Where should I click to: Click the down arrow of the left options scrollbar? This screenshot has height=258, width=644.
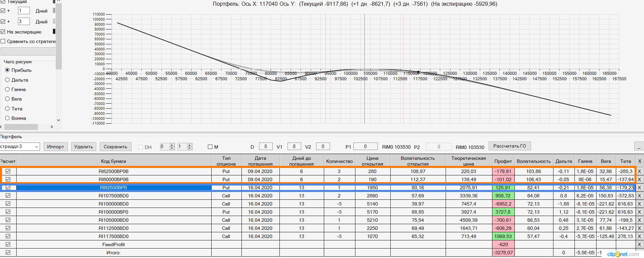(58, 120)
